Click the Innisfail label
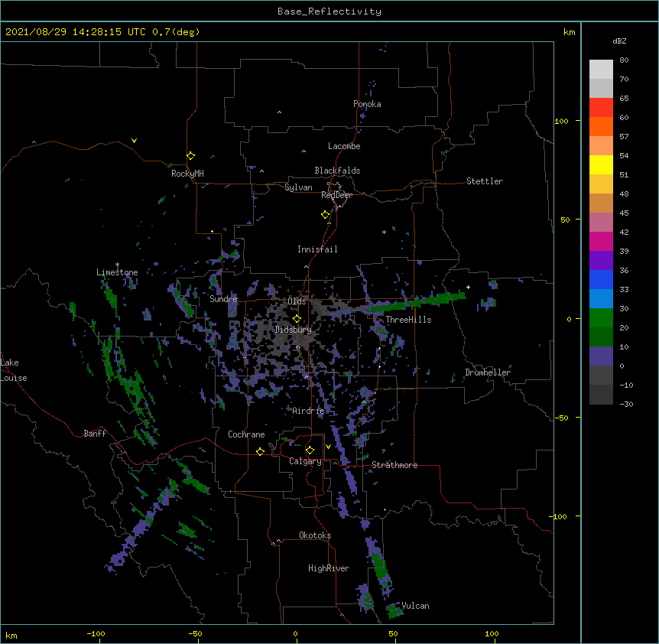Image resolution: width=659 pixels, height=644 pixels. [x=317, y=249]
